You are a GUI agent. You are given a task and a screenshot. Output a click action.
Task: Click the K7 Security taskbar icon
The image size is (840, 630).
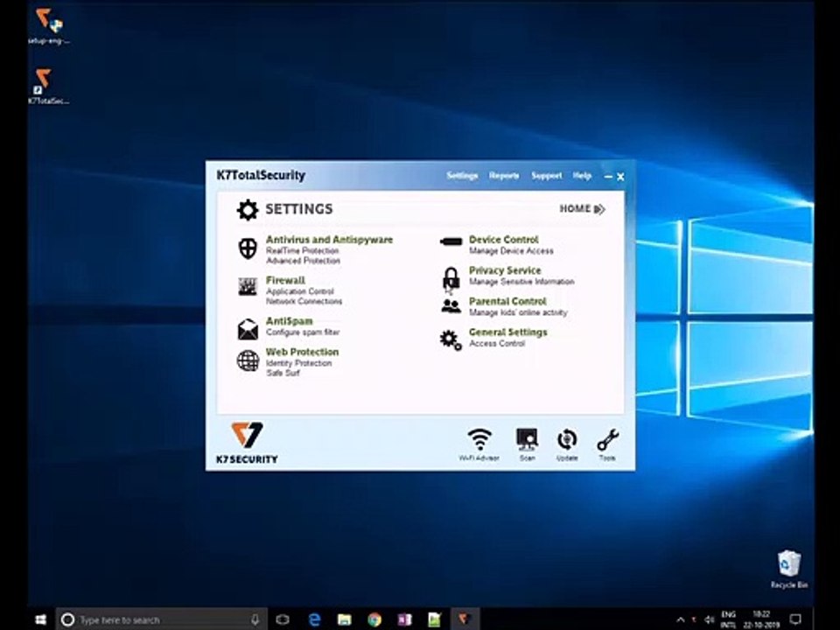[x=464, y=619]
